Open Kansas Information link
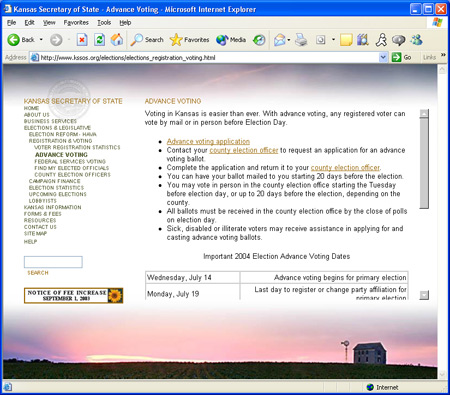The width and height of the screenshot is (450, 395). click(53, 207)
